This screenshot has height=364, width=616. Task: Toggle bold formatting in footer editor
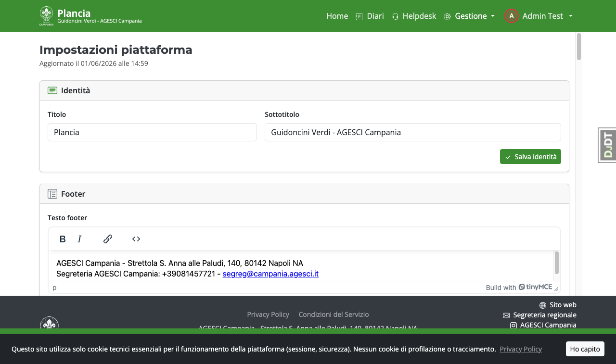click(x=63, y=239)
